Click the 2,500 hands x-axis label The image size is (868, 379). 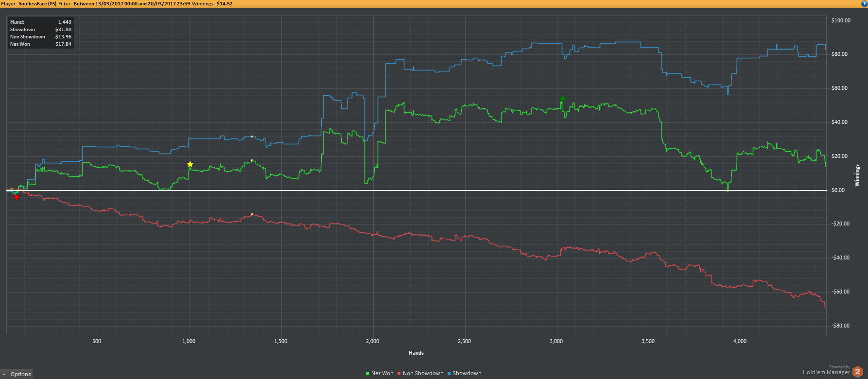(x=464, y=341)
